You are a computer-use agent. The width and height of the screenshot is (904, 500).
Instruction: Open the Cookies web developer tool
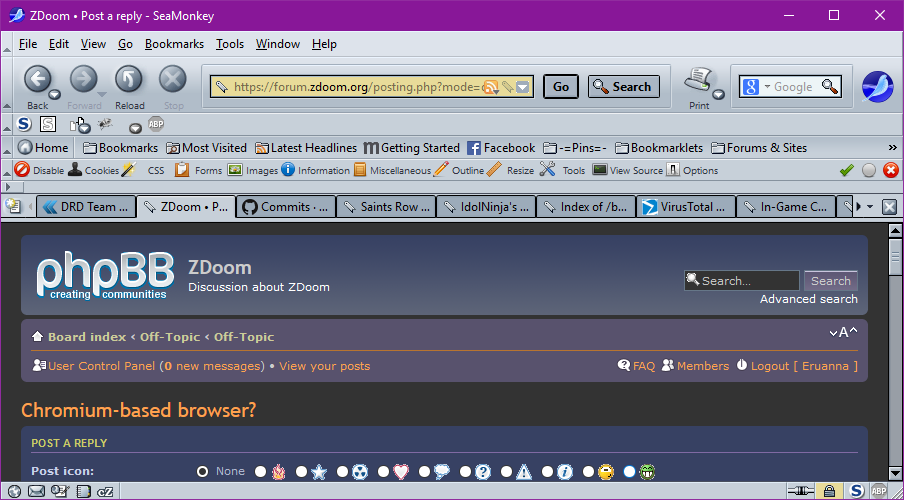93,170
